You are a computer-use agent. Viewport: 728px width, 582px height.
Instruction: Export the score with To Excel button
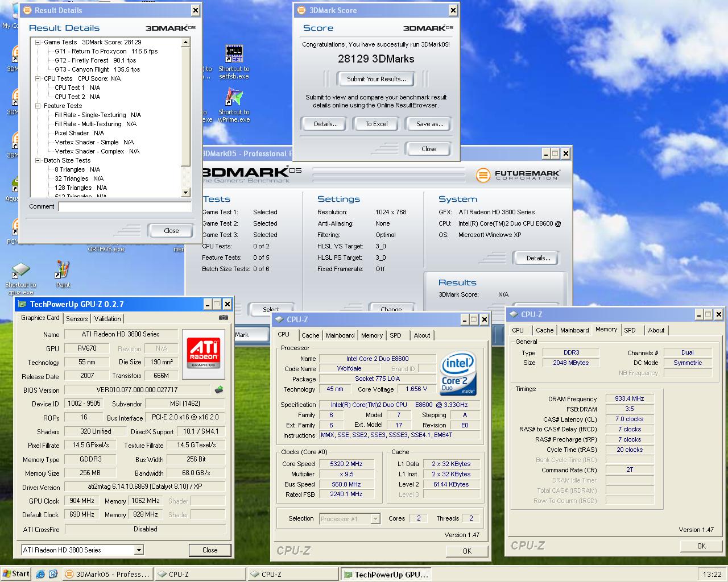pyautogui.click(x=377, y=124)
